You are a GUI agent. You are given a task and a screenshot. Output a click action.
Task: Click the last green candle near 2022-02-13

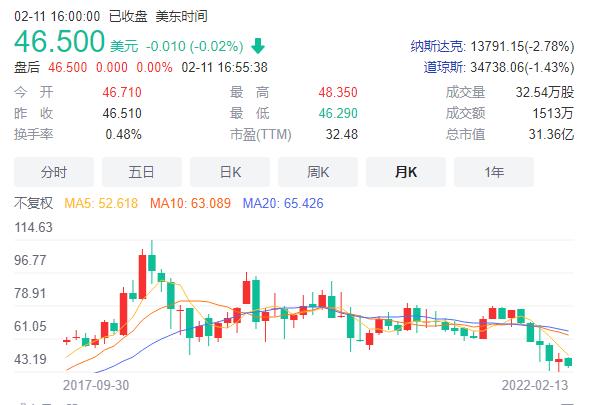click(568, 362)
